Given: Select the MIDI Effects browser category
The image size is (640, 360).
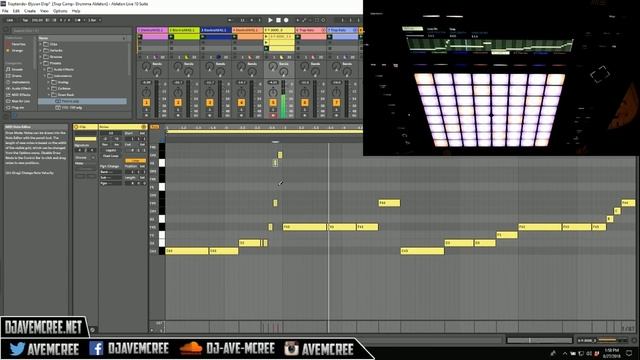Looking at the screenshot, I should (x=18, y=95).
